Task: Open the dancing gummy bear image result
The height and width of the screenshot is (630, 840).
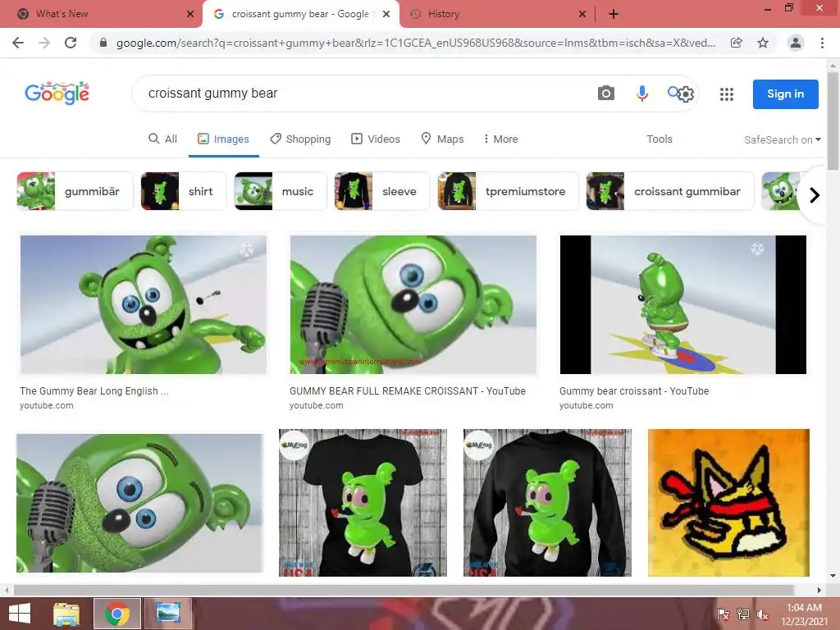Action: coord(143,304)
